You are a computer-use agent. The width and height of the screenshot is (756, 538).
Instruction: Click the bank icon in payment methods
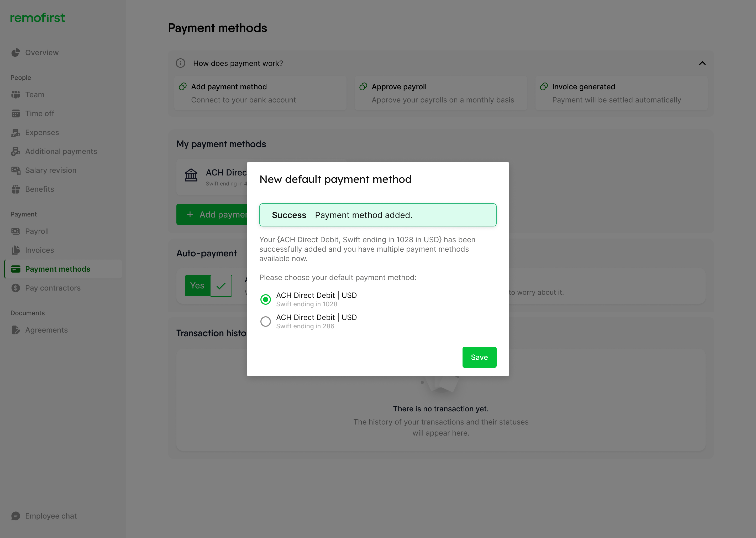pyautogui.click(x=191, y=175)
